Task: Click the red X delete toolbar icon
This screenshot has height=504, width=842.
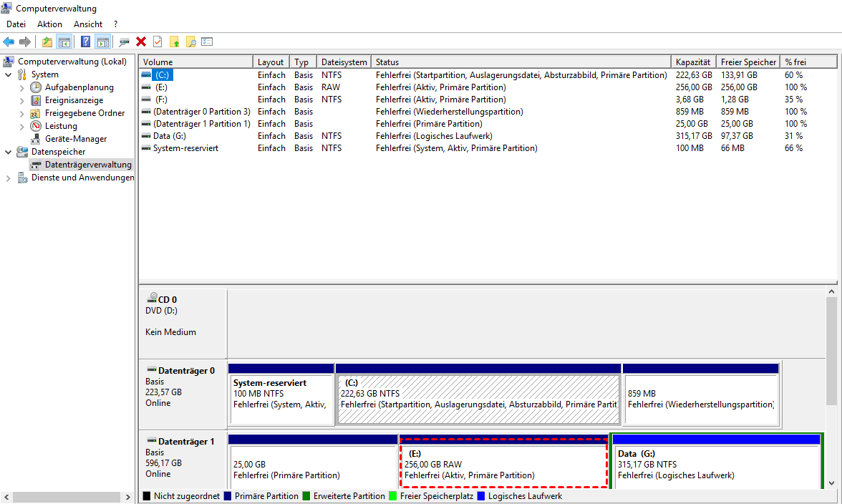Action: tap(141, 42)
